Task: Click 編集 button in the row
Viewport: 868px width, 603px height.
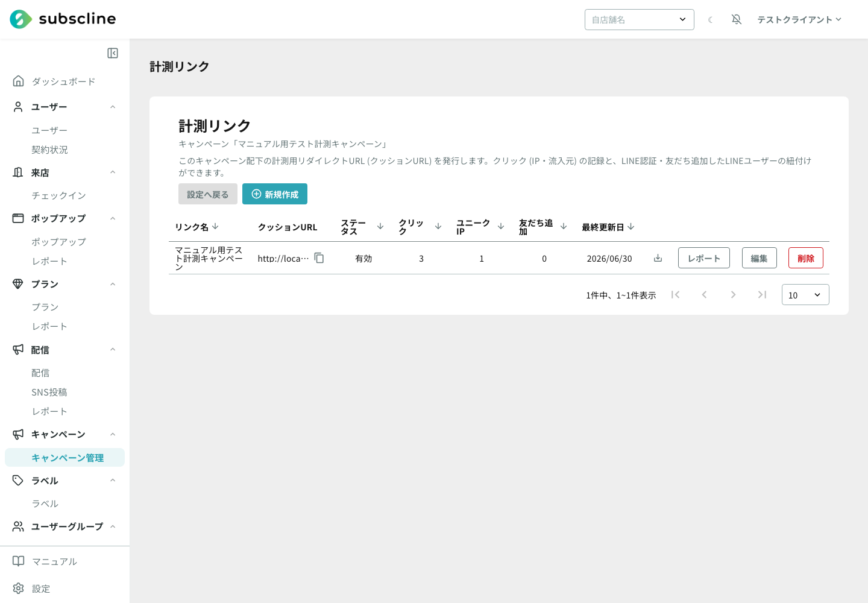Action: (759, 258)
